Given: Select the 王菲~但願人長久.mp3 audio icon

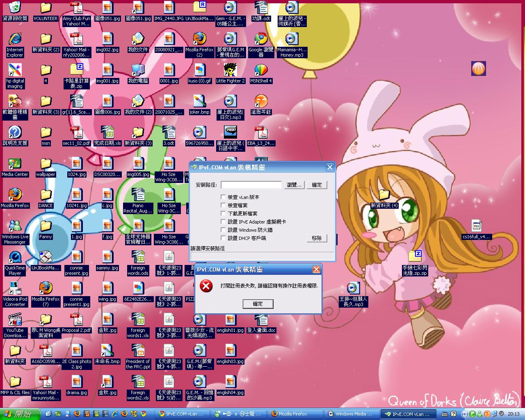Looking at the screenshot, I should coord(353,294).
